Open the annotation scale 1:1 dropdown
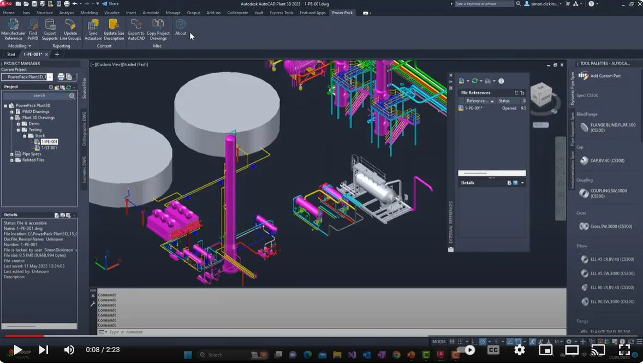 558,342
